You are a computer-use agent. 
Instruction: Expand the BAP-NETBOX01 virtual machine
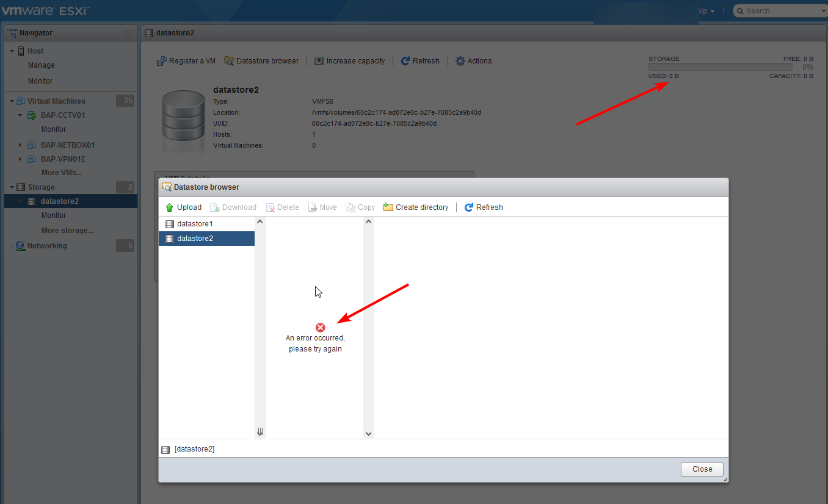[20, 145]
